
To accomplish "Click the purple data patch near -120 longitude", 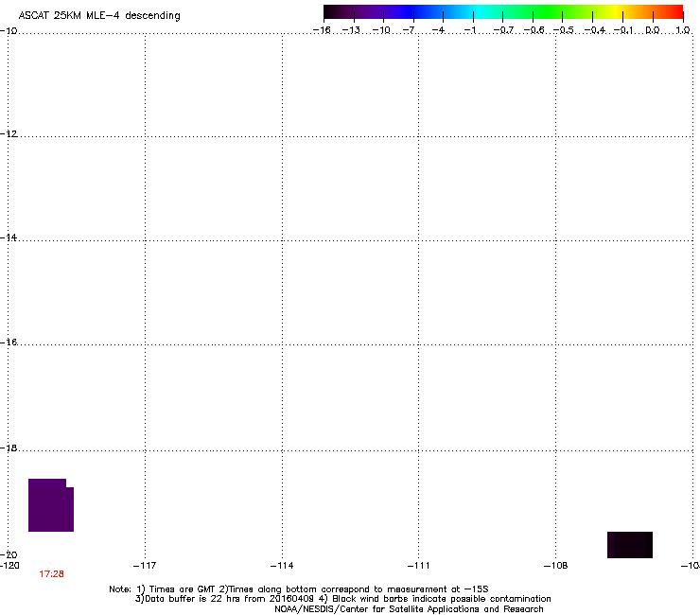I will (51, 505).
